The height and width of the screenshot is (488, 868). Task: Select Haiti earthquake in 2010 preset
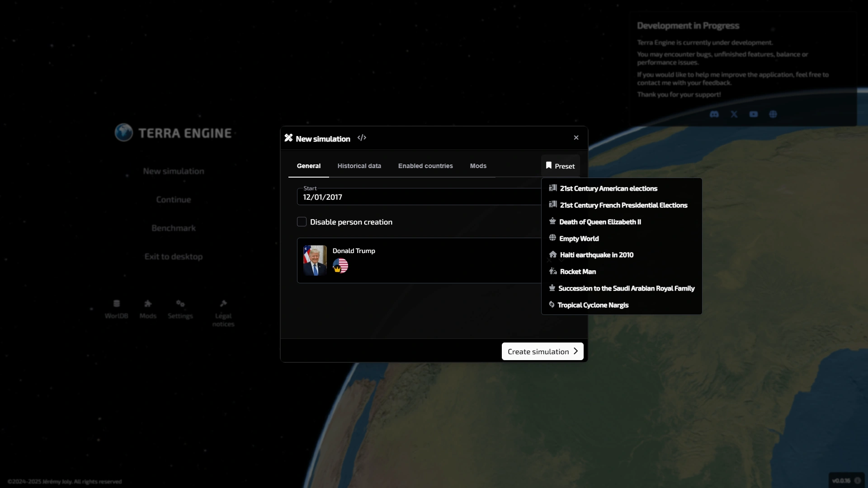(622, 255)
